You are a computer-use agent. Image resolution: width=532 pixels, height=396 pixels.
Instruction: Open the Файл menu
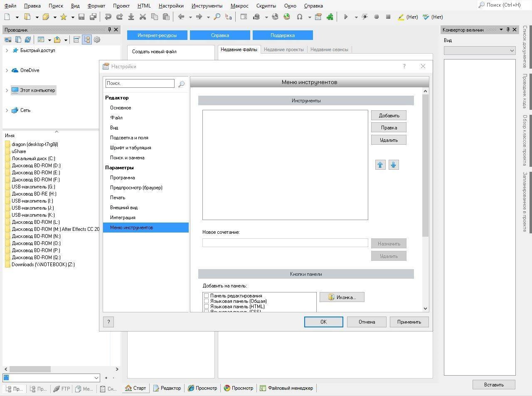coord(10,6)
